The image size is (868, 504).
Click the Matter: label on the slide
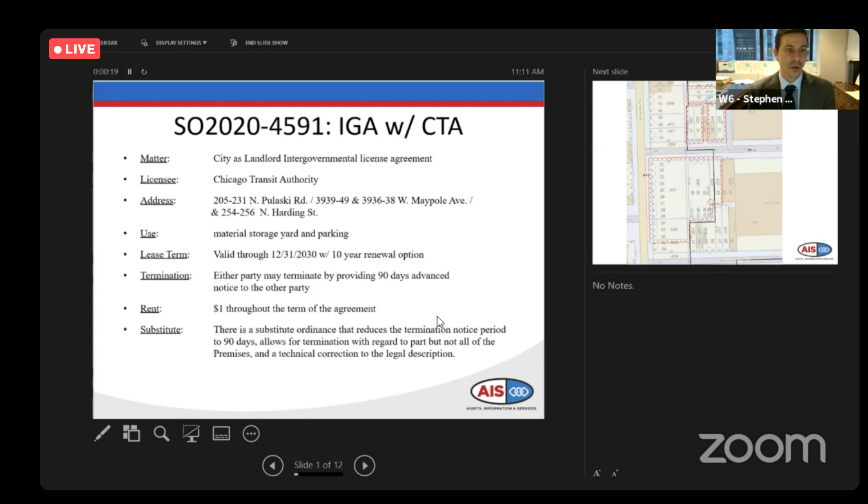point(155,158)
